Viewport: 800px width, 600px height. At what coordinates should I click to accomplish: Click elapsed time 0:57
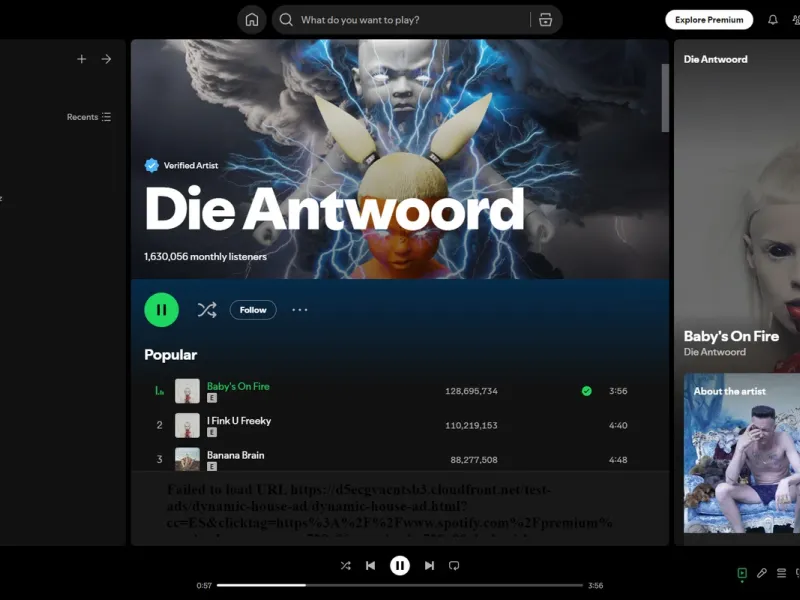coord(204,586)
